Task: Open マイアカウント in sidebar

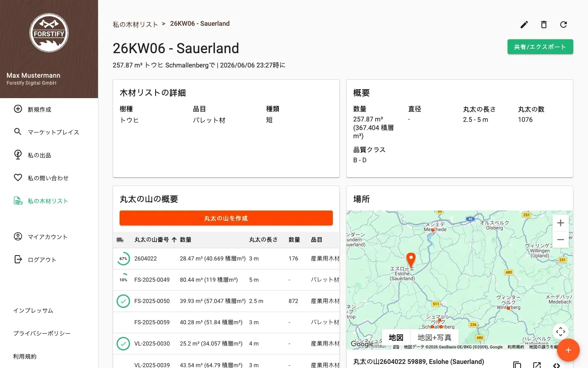Action: [x=49, y=237]
